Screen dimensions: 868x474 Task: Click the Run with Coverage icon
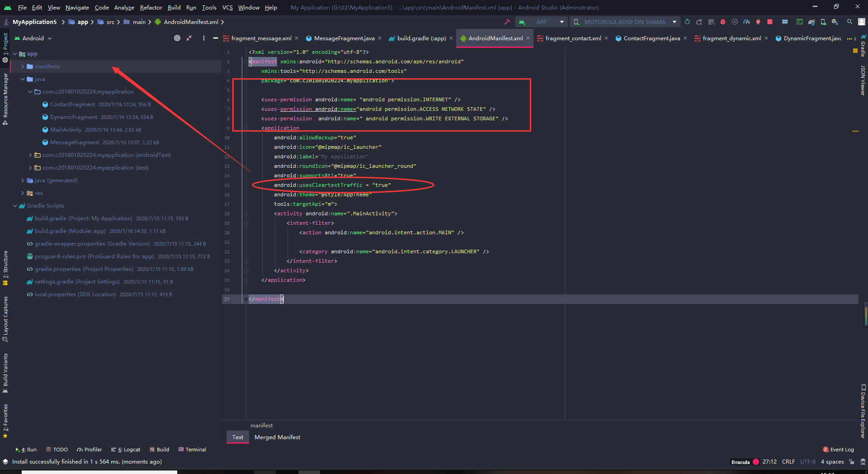point(735,22)
